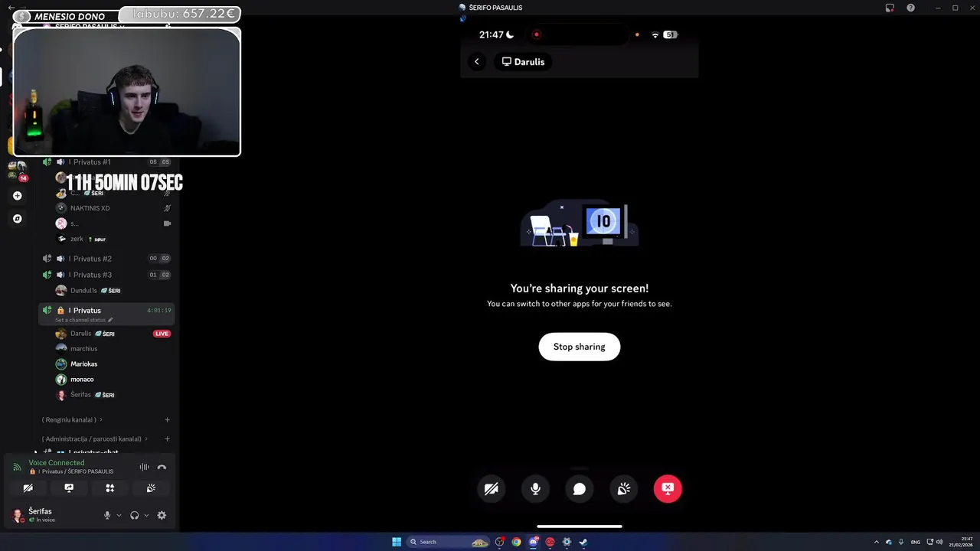
Task: Open user NAKTINIS XD in voice list
Action: coord(113,207)
